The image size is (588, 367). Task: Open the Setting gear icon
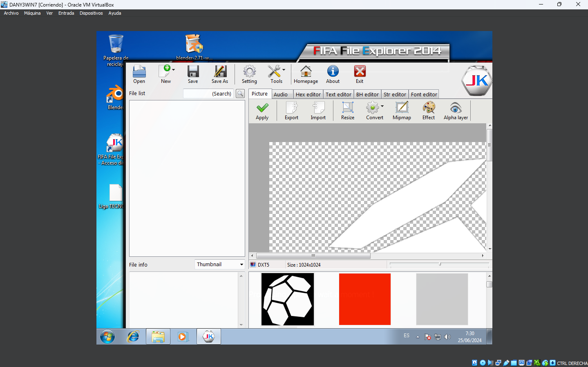[249, 71]
